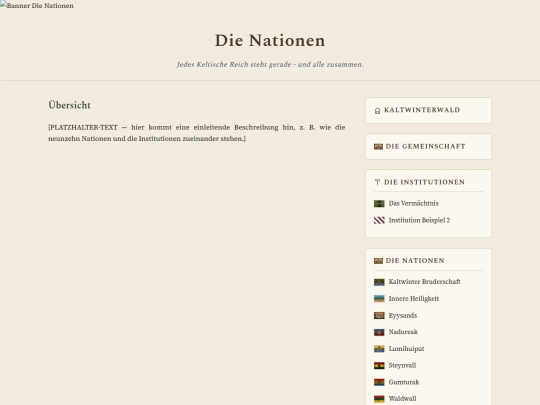This screenshot has width=540, height=405.
Task: Open the Kaltwinterwald sidebar link
Action: (x=422, y=110)
